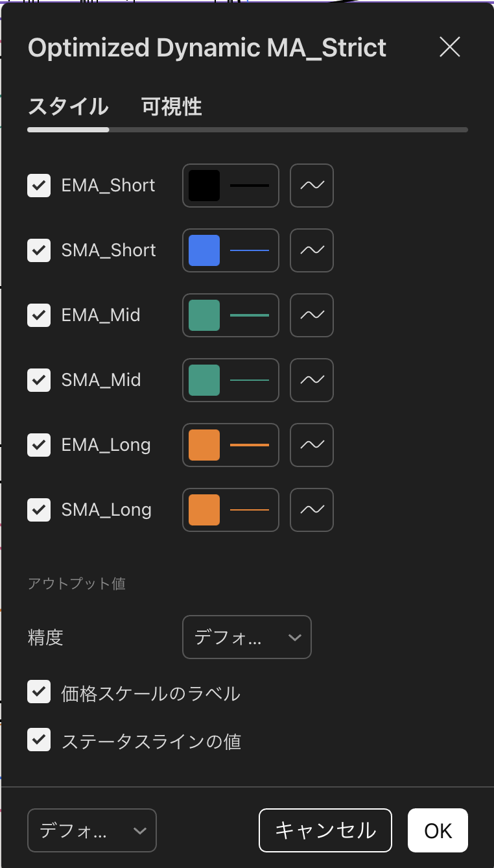The width and height of the screenshot is (494, 868).
Task: Open plot style icon for SMA_Short
Action: coord(312,250)
